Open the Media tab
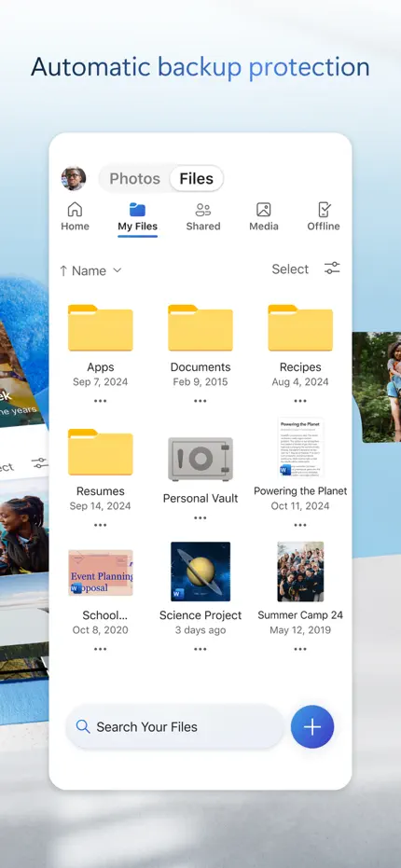This screenshot has width=401, height=868. [x=264, y=216]
